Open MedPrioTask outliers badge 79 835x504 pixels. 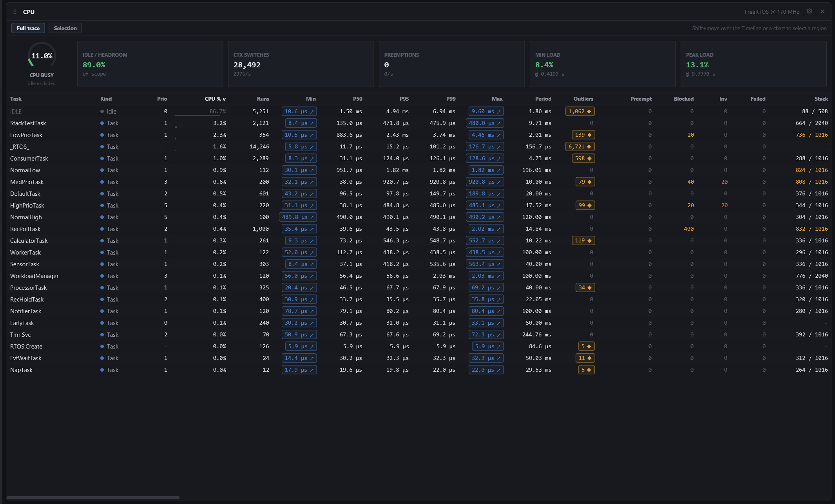585,182
